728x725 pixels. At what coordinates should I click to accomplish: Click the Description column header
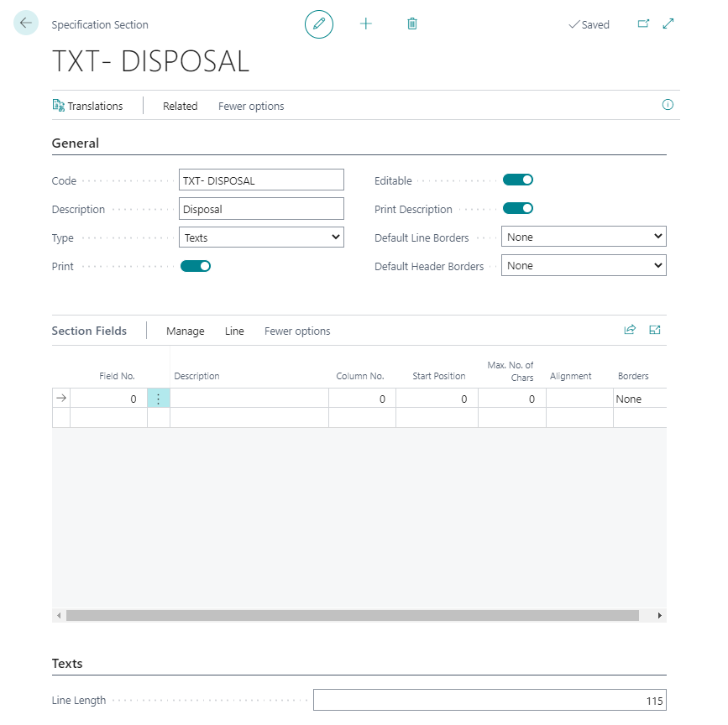[196, 376]
